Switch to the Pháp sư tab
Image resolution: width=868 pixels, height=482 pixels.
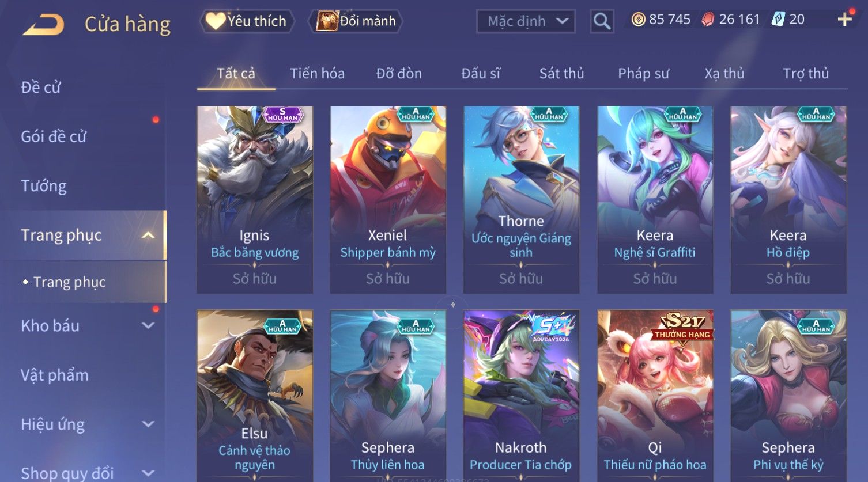pyautogui.click(x=643, y=74)
